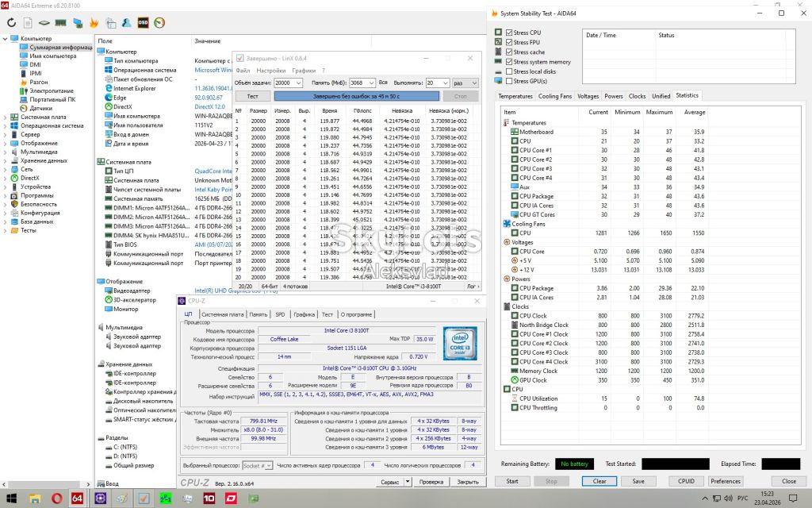
Task: Collapse the Компьютер tree node
Action: 6,39
